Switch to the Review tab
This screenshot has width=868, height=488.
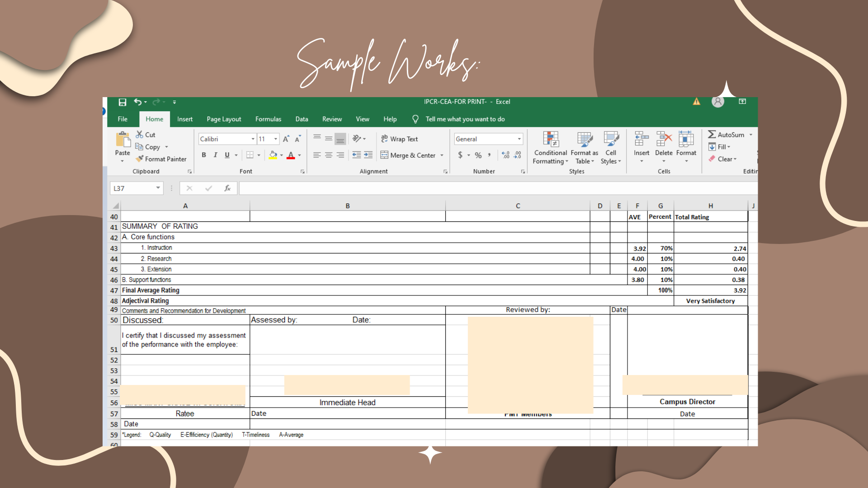332,119
